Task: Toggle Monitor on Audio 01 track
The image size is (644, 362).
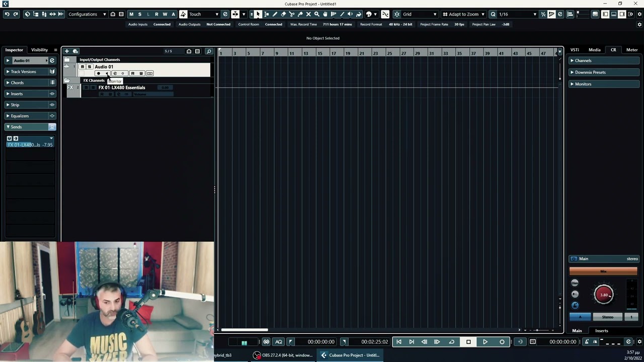Action: 106,73
